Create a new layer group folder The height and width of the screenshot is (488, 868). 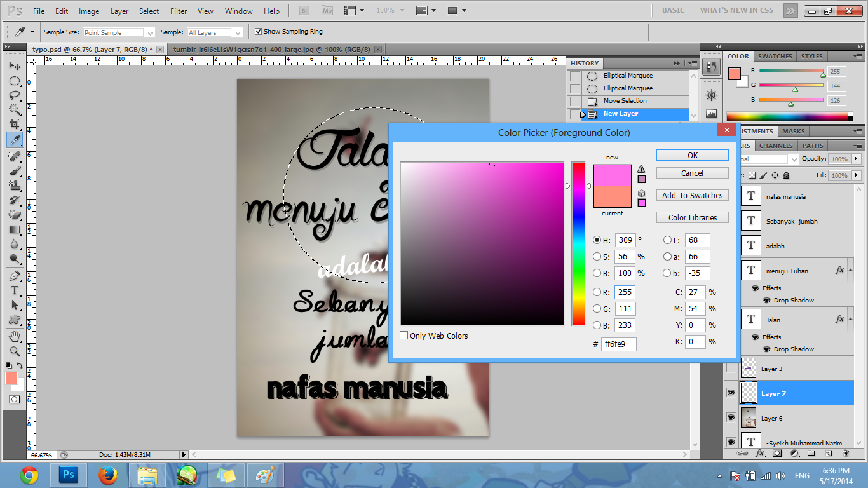click(x=811, y=454)
